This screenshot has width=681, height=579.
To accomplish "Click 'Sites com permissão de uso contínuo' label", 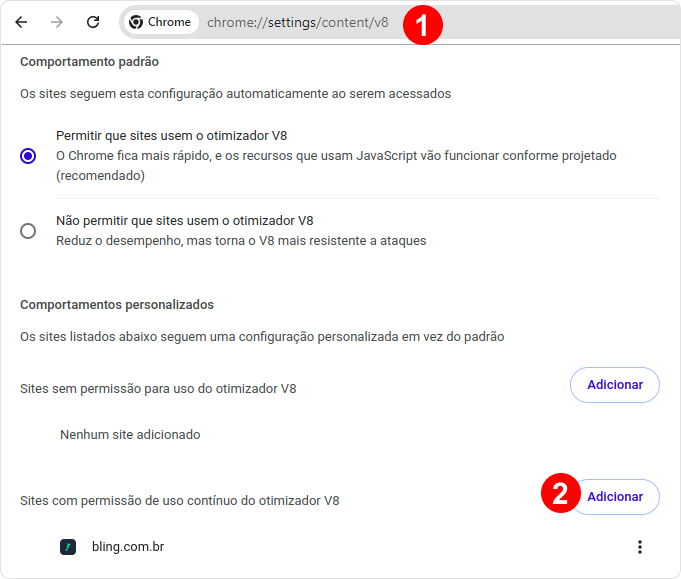I will click(179, 501).
